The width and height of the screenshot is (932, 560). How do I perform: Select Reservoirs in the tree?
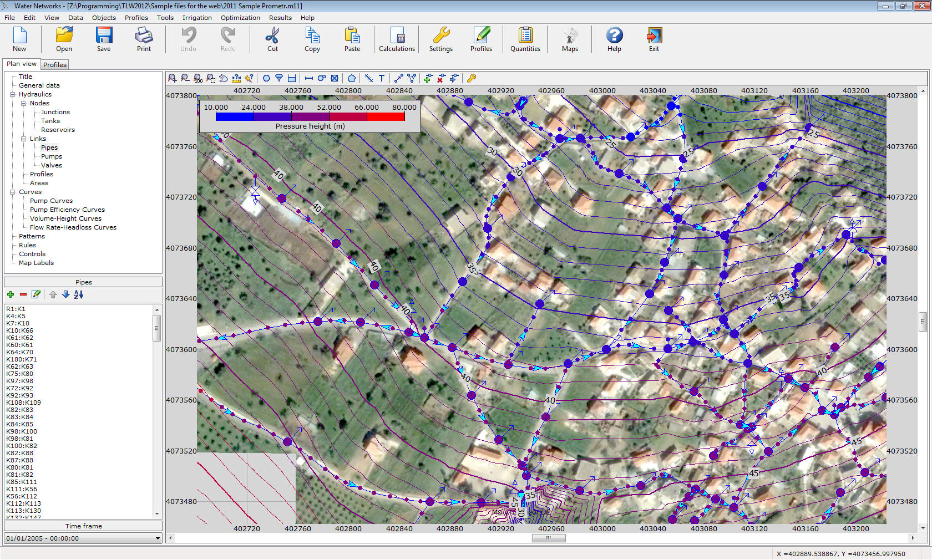pos(58,130)
